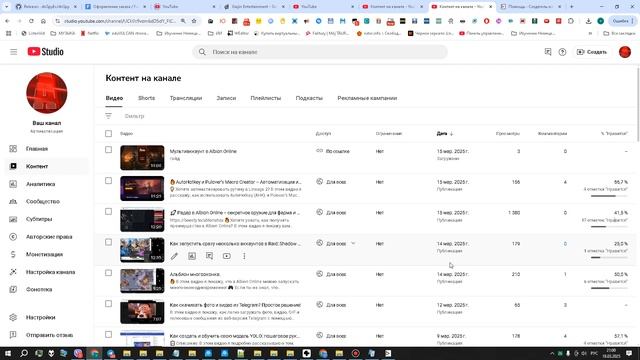Open comments icon on hovered video row
Screen dimensions: 640x360
209,256
